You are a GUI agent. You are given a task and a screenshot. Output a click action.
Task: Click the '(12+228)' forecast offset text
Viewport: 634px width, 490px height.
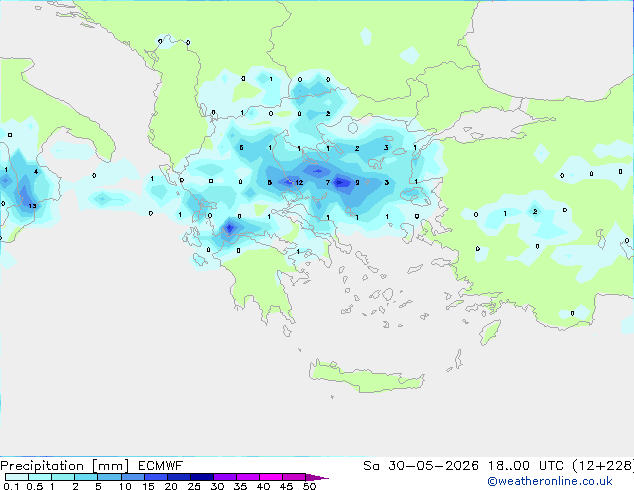point(603,466)
